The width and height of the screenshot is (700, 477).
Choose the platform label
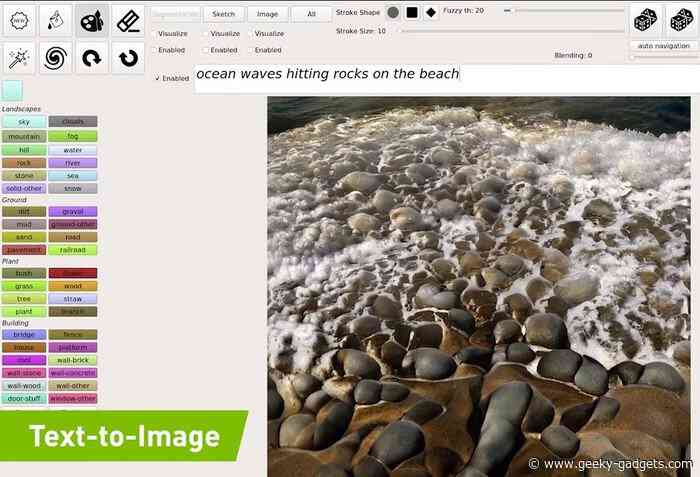click(73, 347)
